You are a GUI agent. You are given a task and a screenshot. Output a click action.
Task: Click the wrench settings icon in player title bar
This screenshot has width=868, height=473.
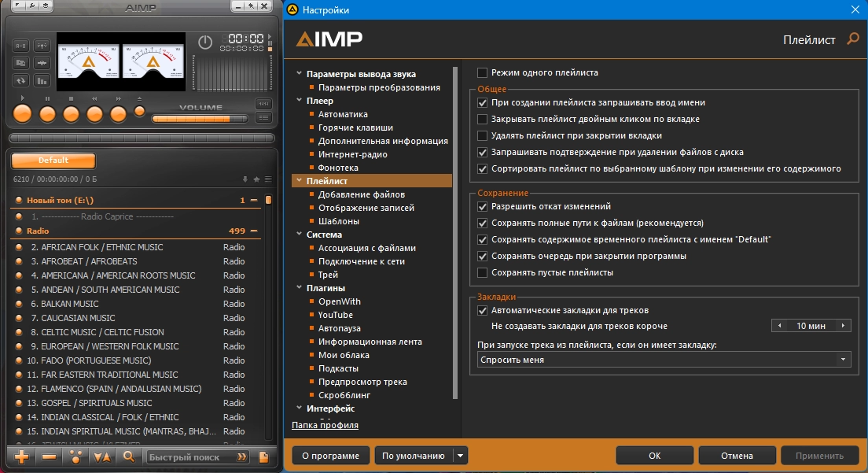(31, 6)
